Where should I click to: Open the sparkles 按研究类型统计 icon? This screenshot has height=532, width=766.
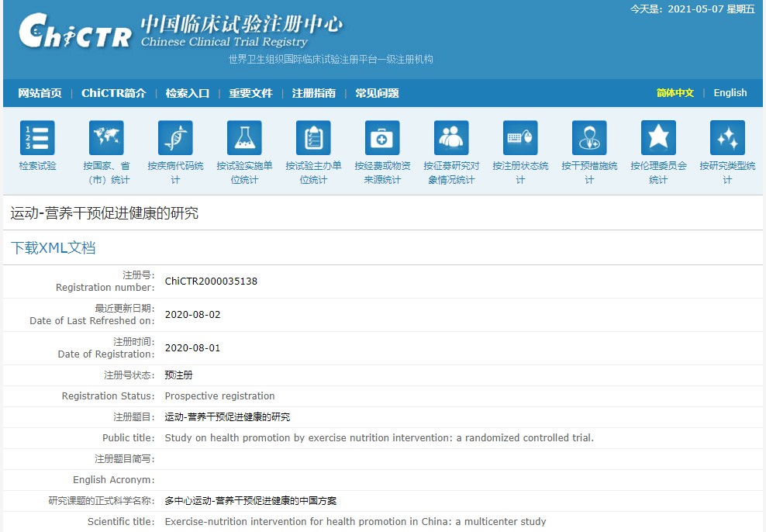tap(727, 137)
